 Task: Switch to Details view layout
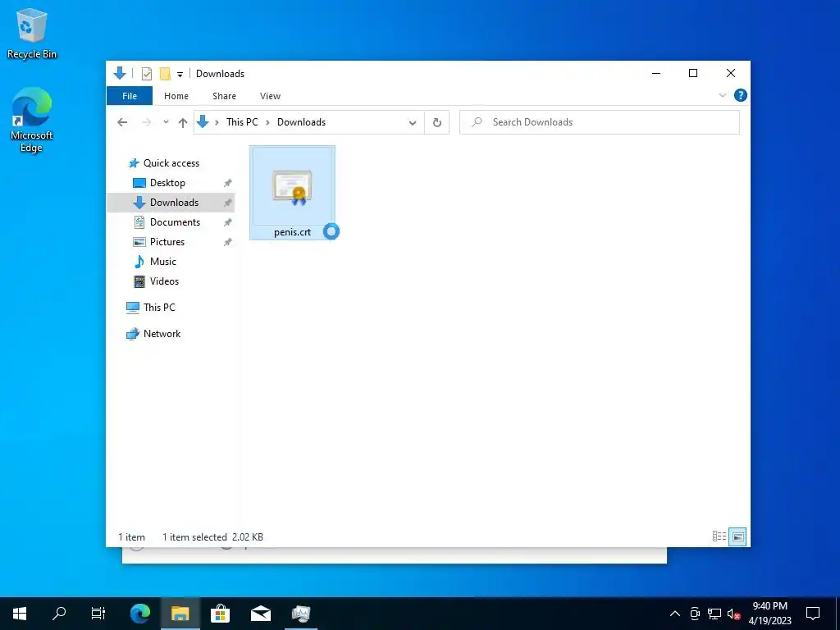coord(719,536)
